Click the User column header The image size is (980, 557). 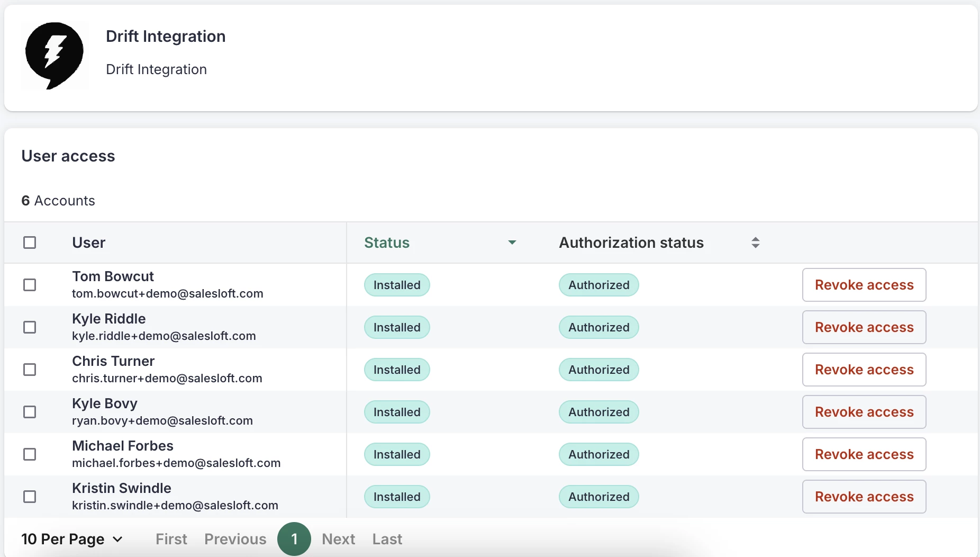[x=89, y=242]
